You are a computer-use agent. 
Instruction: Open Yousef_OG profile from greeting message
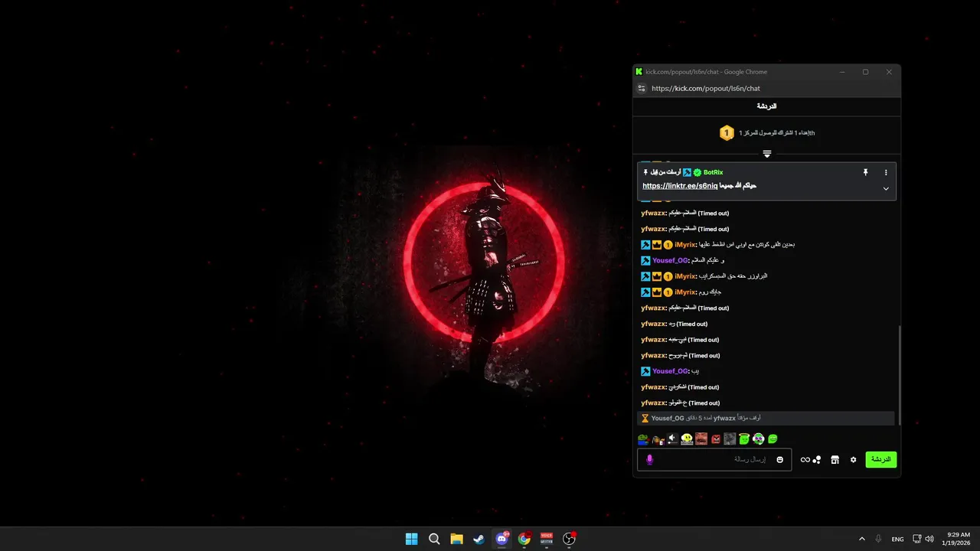tap(670, 260)
